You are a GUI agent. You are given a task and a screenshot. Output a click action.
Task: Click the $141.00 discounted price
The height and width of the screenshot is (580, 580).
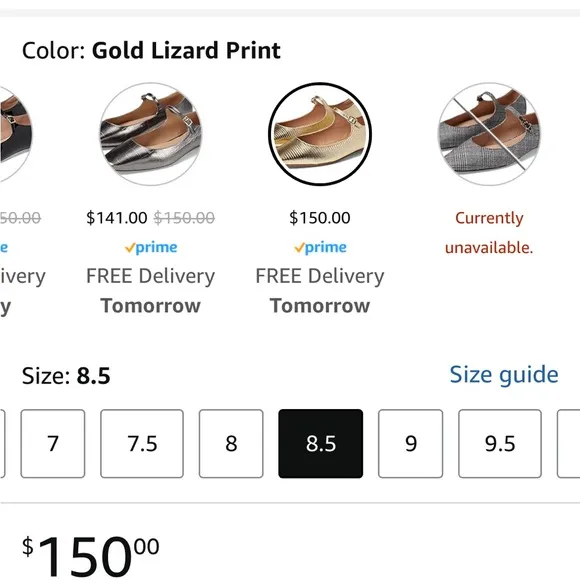pos(117,218)
